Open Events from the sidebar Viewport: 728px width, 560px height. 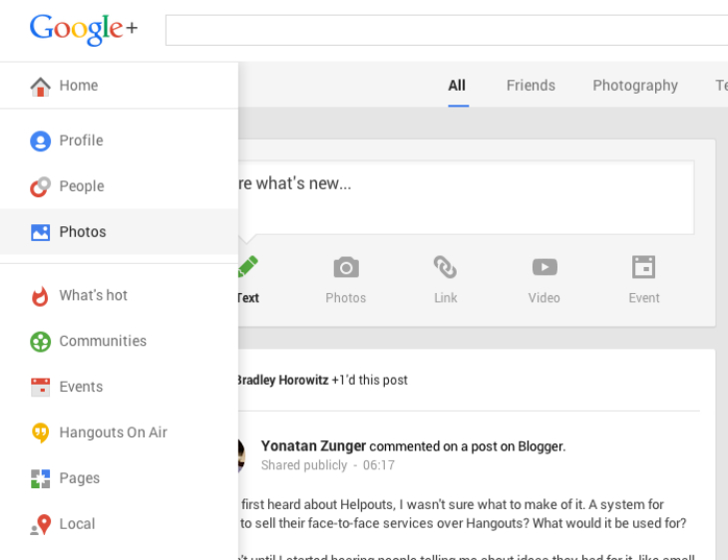[x=119, y=387]
